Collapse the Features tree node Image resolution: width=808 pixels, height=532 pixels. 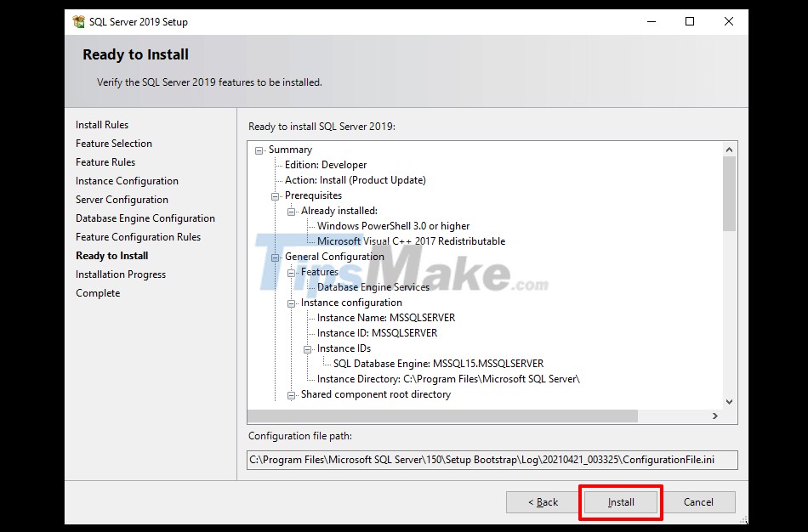tap(291, 273)
